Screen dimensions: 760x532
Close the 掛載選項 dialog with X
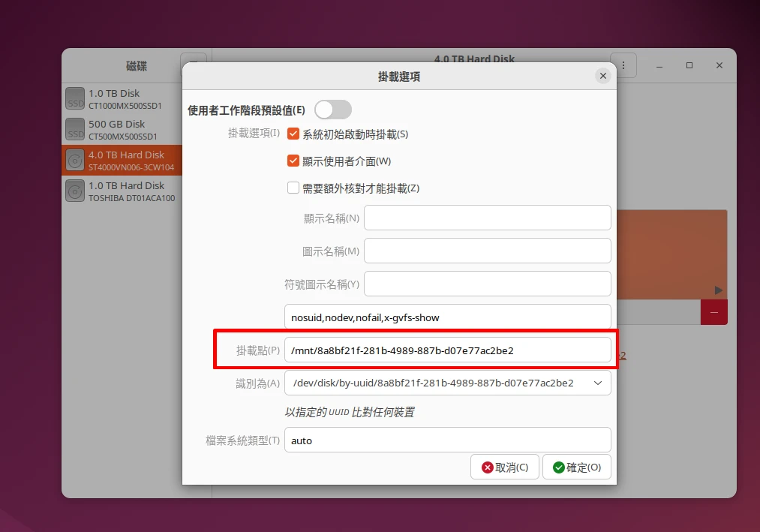tap(602, 76)
